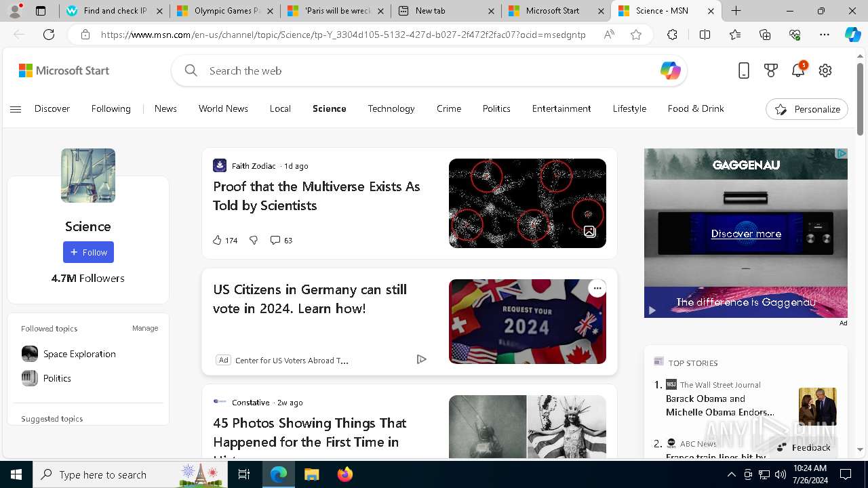This screenshot has height=488, width=868.
Task: Open Favorites list icon
Action: pyautogui.click(x=735, y=35)
